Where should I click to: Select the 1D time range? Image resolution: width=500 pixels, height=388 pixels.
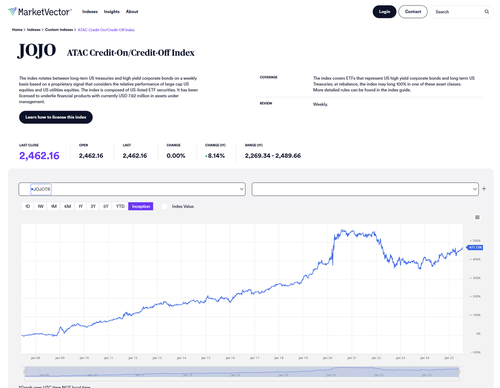tap(28, 206)
